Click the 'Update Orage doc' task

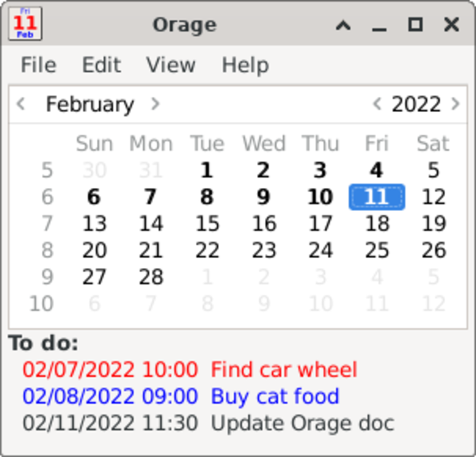click(301, 424)
